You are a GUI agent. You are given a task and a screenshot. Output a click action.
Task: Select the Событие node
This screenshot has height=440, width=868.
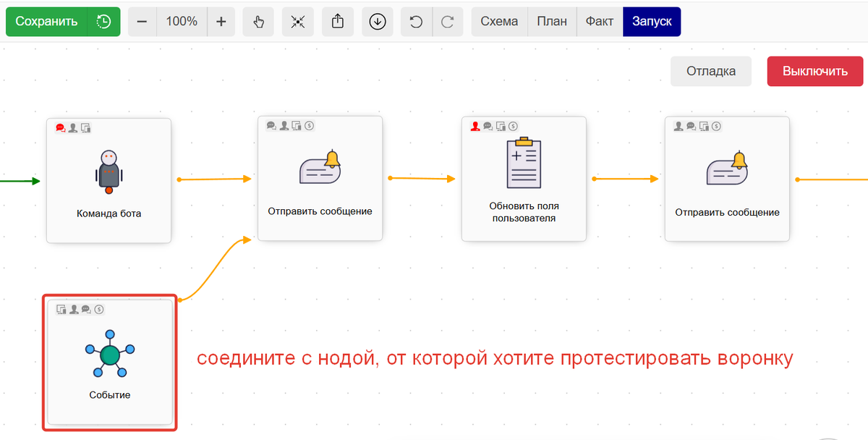tap(110, 362)
